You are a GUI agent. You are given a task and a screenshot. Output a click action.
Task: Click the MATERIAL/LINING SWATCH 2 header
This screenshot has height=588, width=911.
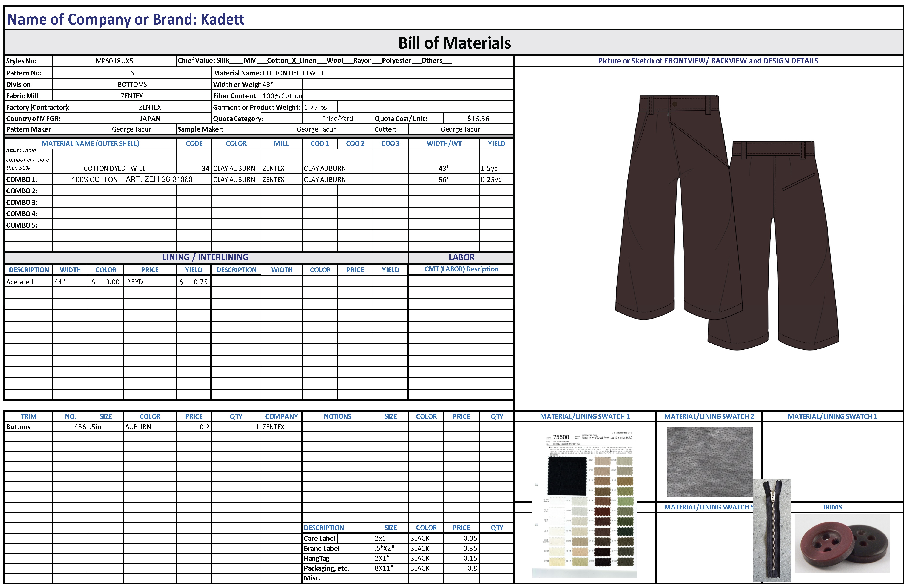[x=709, y=417]
